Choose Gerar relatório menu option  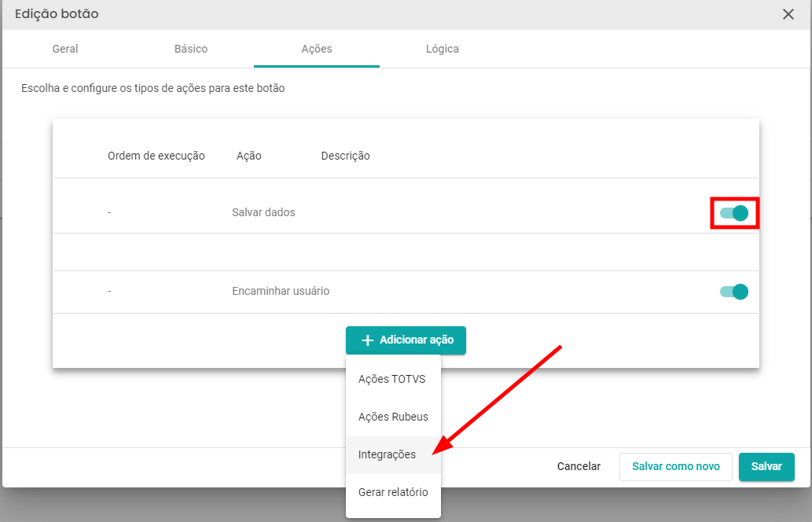click(x=393, y=492)
